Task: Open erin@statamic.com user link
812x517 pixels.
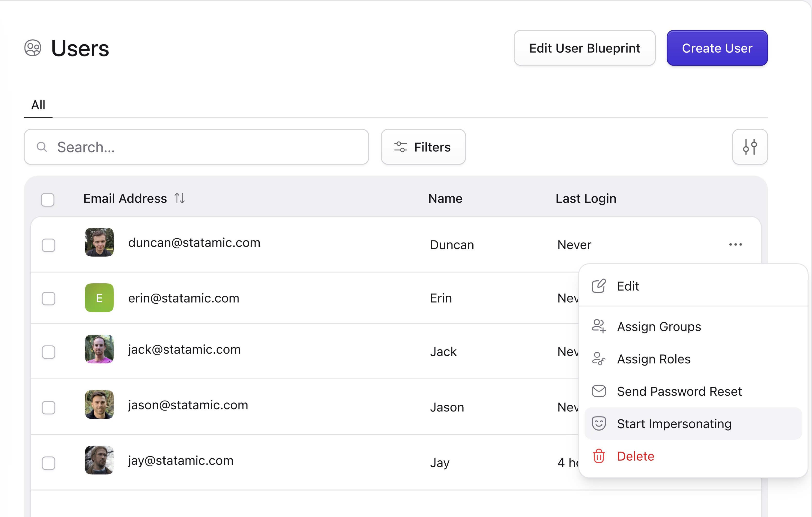Action: [x=184, y=298]
